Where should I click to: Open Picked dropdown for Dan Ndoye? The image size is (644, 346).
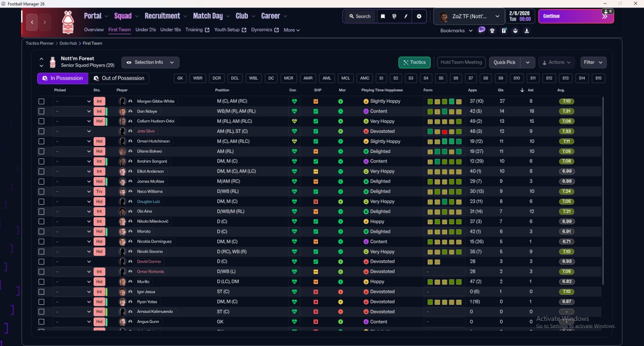click(x=72, y=111)
